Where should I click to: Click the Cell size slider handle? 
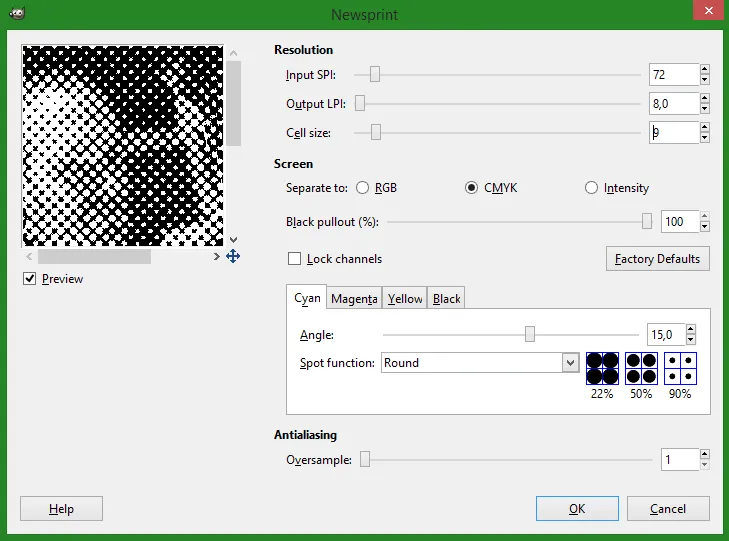376,132
